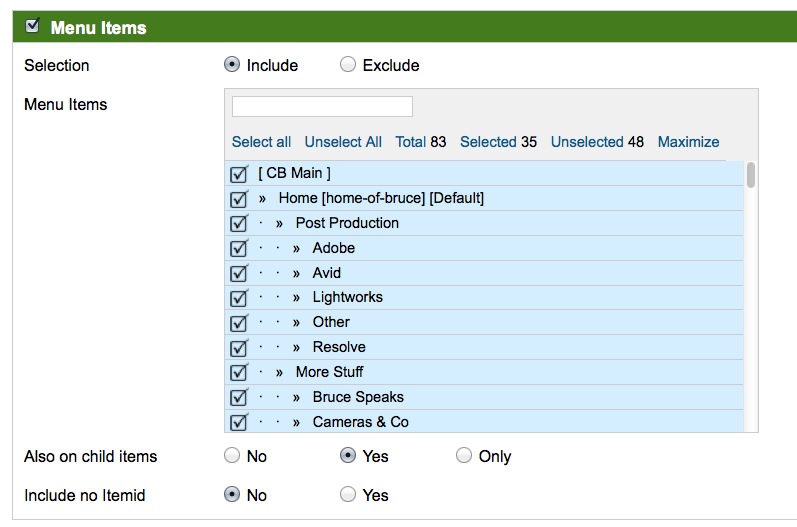
Task: Uncheck the Home [home-of-bruce] checkbox
Action: 239,199
